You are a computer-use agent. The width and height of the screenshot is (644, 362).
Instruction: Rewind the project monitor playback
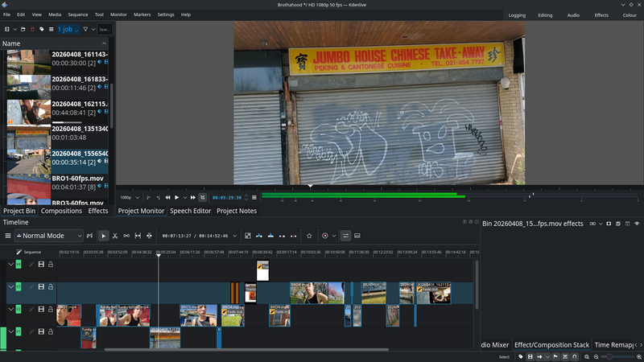tap(167, 198)
